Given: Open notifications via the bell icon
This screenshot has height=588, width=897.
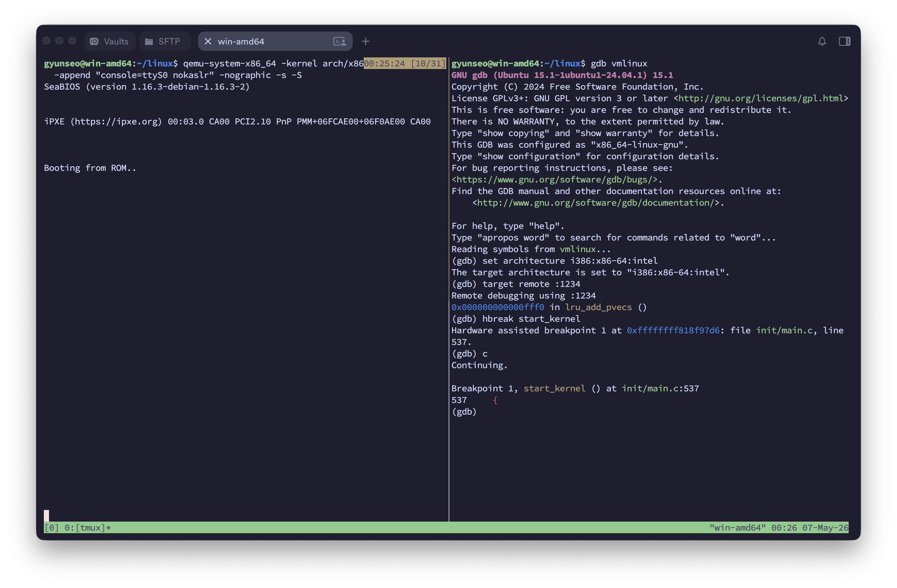Looking at the screenshot, I should tap(822, 42).
